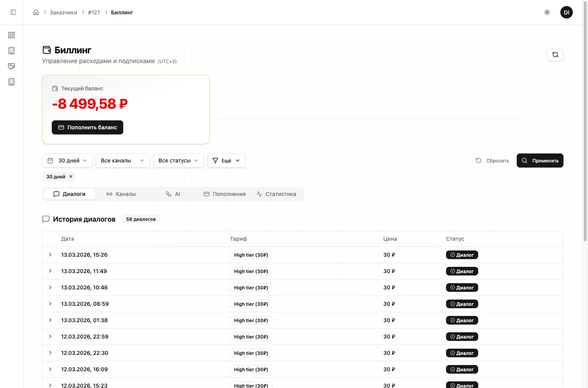The width and height of the screenshot is (588, 388).
Task: Toggle the sidebar panel icon
Action: tap(13, 12)
